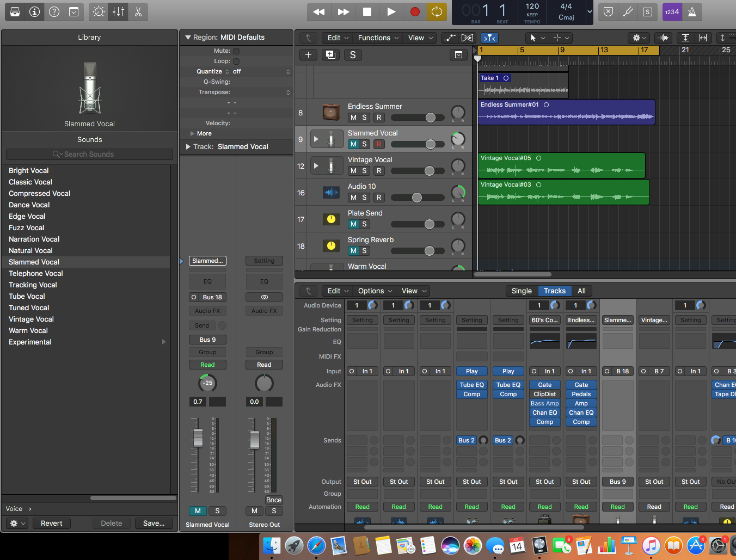Click the Count-in 1234 button
736x560 pixels.
point(672,12)
